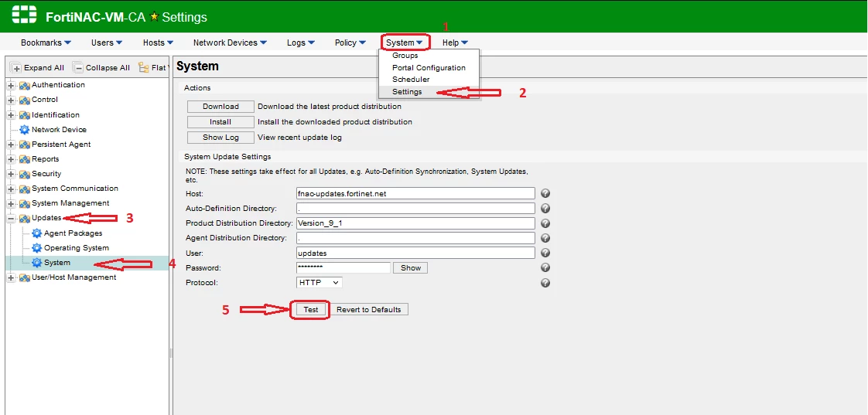The height and width of the screenshot is (415, 868).
Task: Open help icon for Auto-Definition Directory
Action: 545,209
